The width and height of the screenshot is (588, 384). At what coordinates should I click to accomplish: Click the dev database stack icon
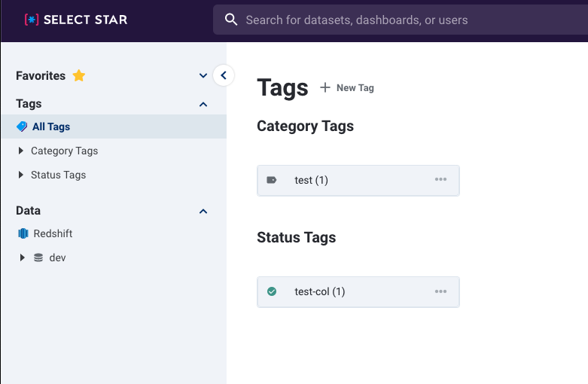click(x=38, y=258)
